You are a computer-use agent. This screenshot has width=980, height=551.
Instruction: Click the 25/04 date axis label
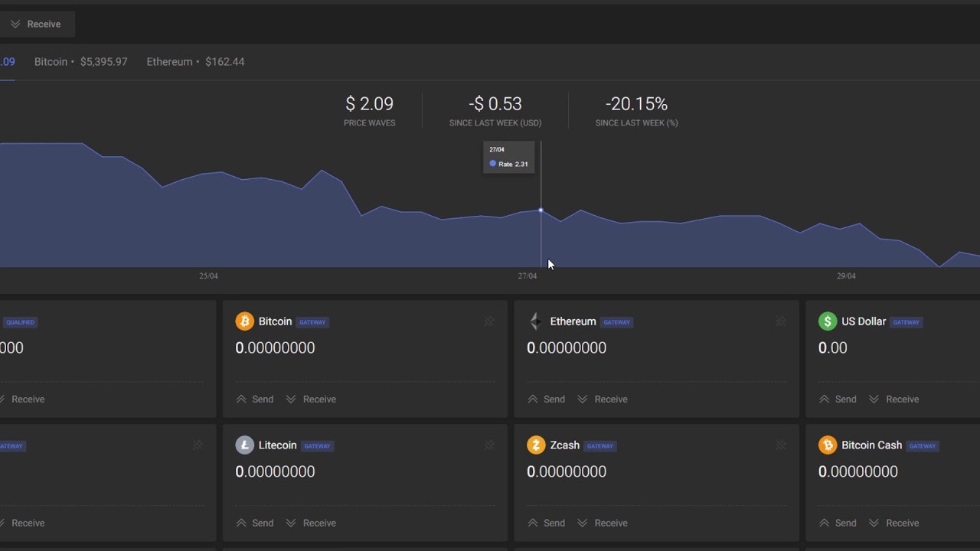pos(208,276)
